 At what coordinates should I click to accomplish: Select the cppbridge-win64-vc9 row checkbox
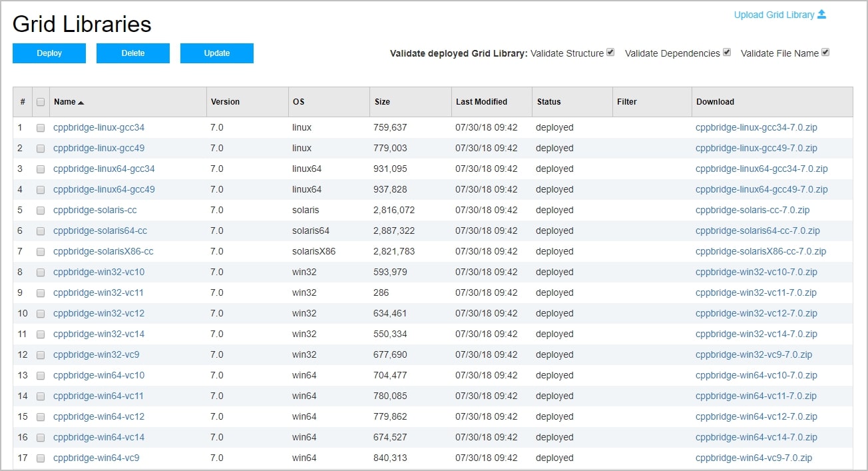41,458
